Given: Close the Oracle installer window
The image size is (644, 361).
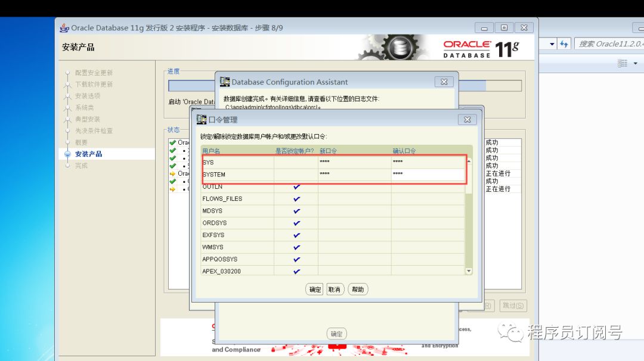Looking at the screenshot, I should point(524,28).
